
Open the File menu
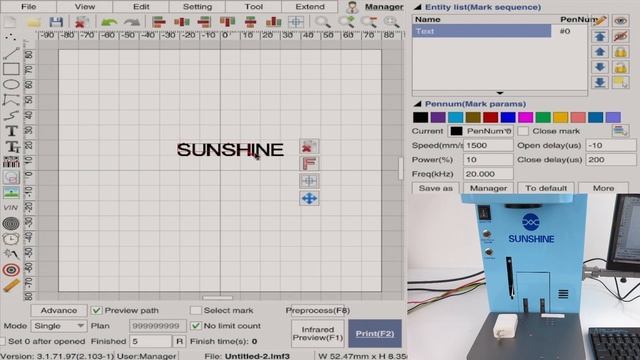29,7
